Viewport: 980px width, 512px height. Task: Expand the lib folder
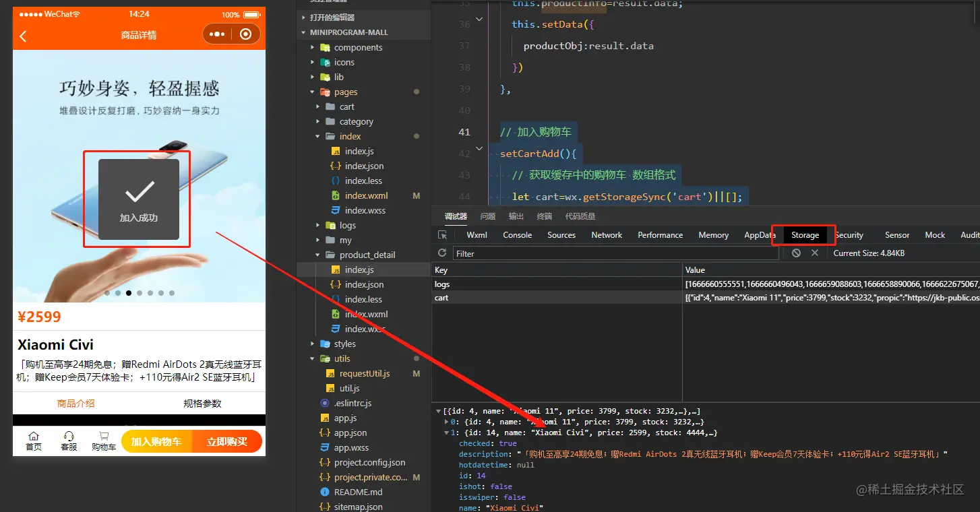(x=312, y=77)
